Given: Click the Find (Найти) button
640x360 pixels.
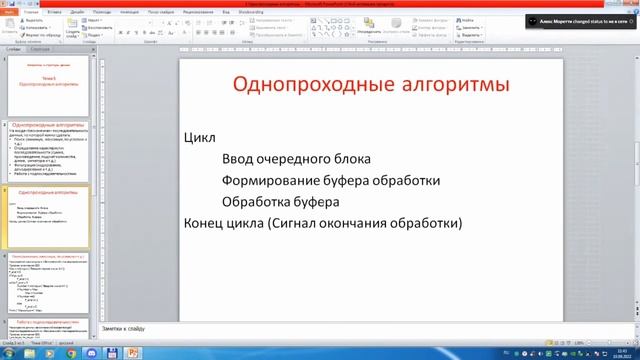Looking at the screenshot, I should coord(465,20).
